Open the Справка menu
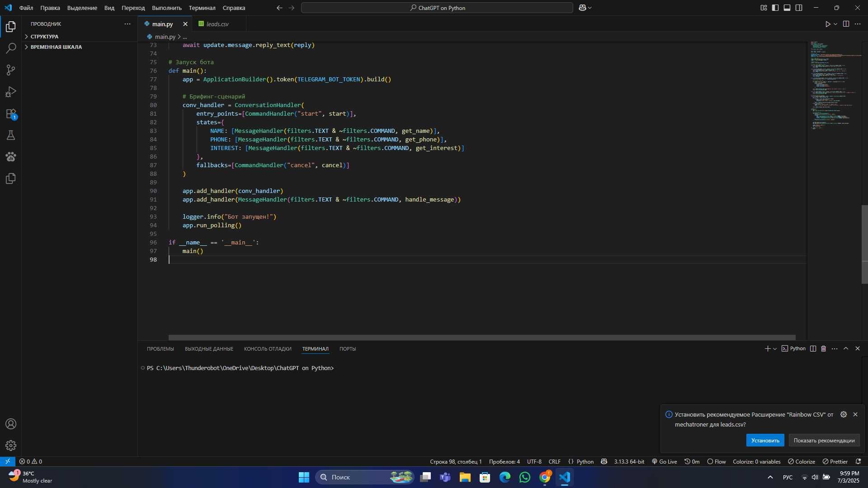 click(x=234, y=8)
